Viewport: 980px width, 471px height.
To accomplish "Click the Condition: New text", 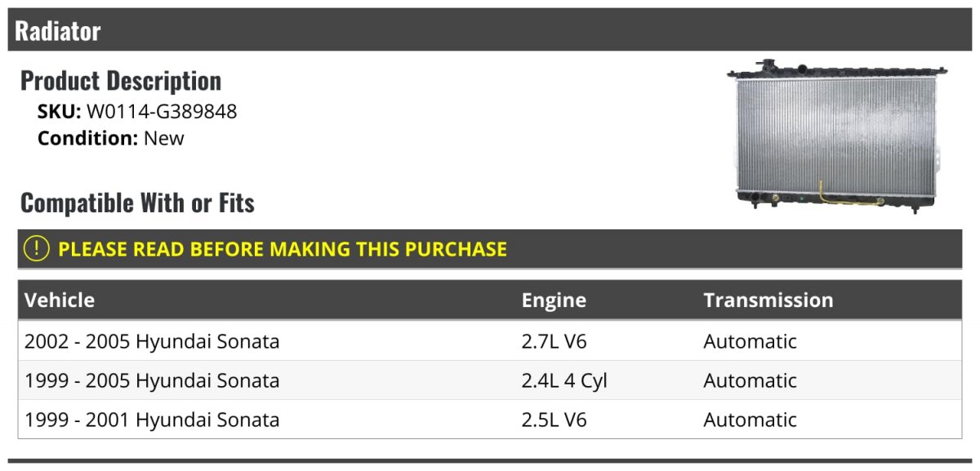I will 111,138.
